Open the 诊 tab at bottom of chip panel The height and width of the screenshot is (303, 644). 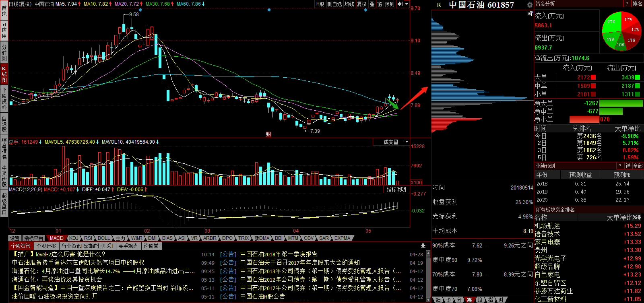click(x=448, y=300)
